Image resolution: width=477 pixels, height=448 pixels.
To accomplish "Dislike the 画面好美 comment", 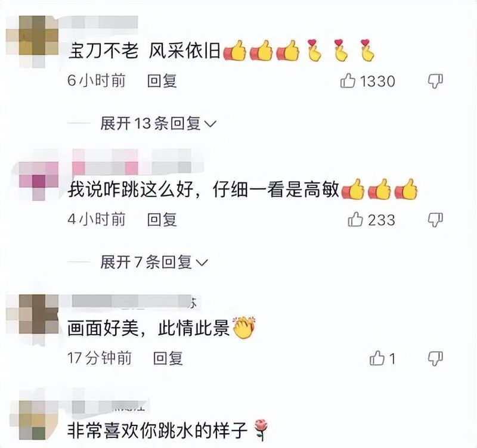I will (435, 359).
